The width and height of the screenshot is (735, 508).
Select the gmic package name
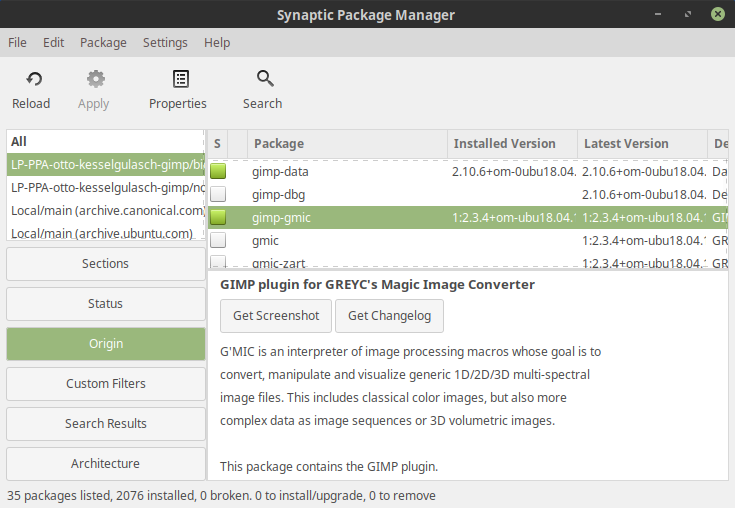click(265, 241)
